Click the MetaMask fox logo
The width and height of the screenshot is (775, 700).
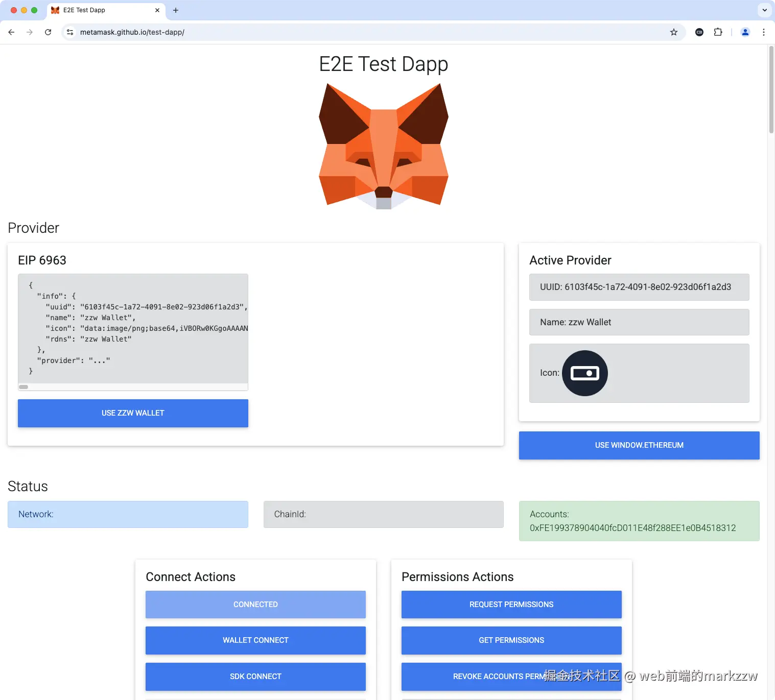click(384, 146)
